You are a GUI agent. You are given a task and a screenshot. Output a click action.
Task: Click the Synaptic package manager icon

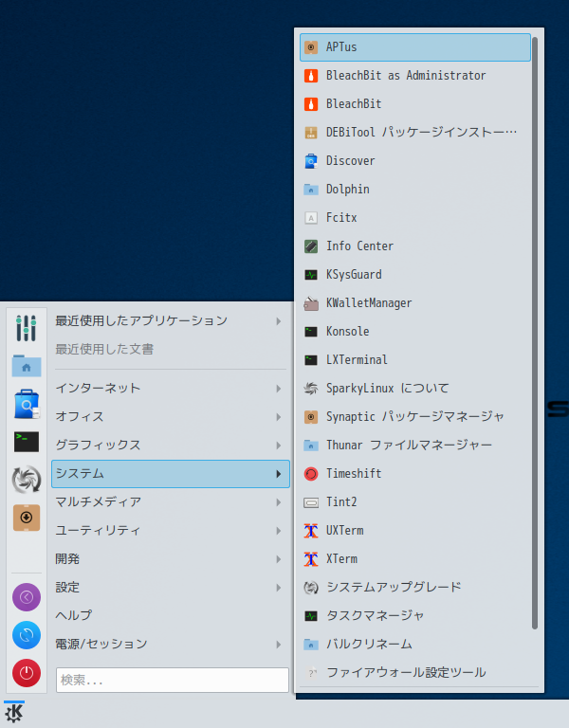click(x=311, y=417)
